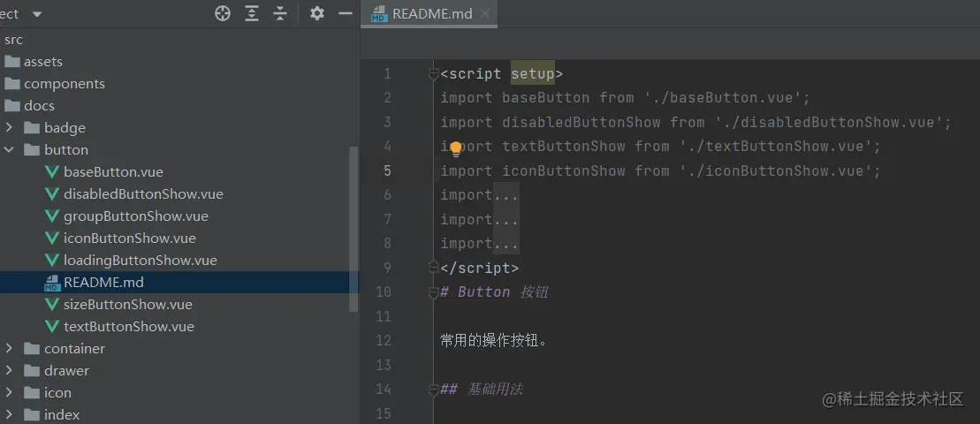The width and height of the screenshot is (980, 424).
Task: Open baseButton.vue in the tree
Action: click(113, 171)
